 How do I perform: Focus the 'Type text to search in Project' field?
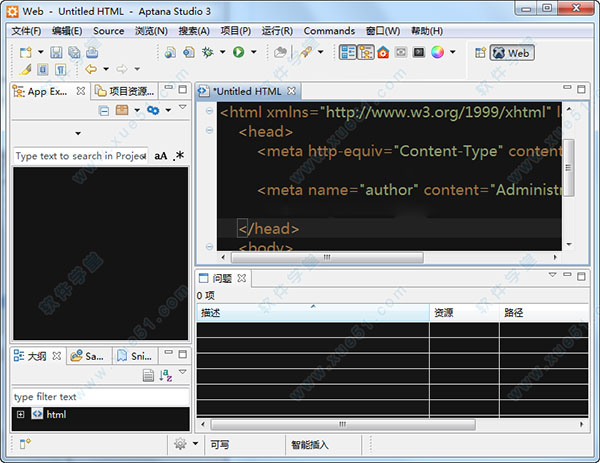coord(81,156)
